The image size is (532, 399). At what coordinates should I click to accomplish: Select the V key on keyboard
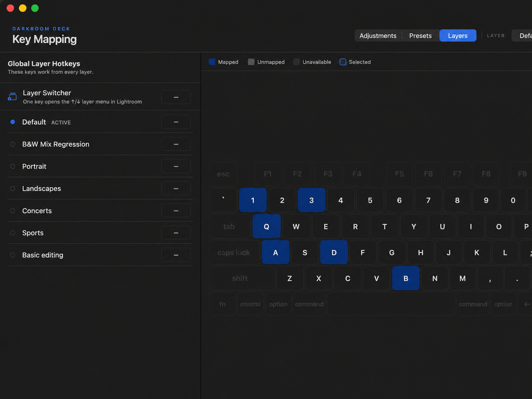pos(377,278)
